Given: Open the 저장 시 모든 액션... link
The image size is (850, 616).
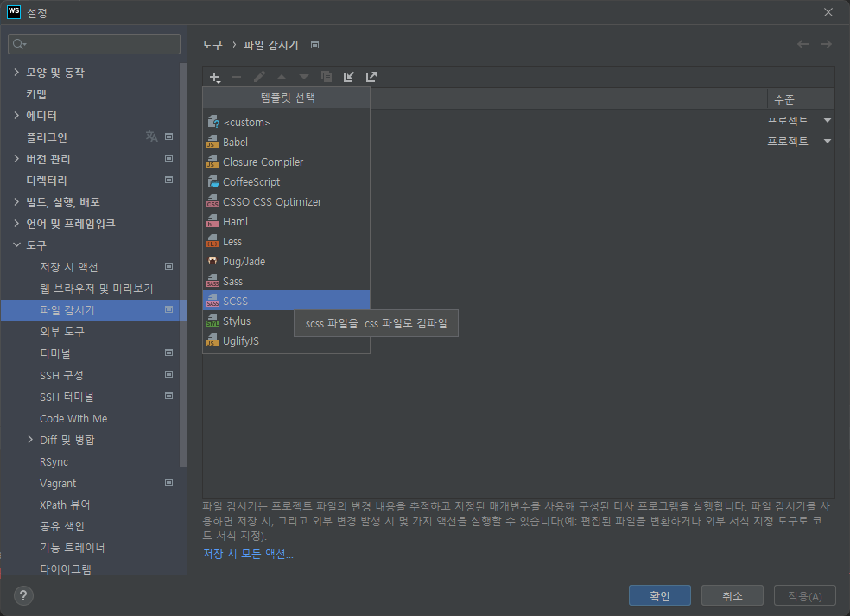Looking at the screenshot, I should pos(248,554).
